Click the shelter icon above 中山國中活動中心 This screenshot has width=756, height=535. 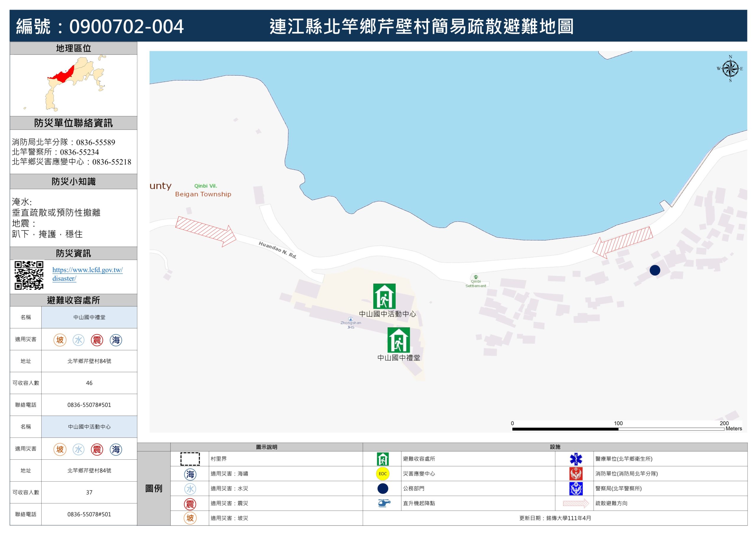click(x=384, y=296)
